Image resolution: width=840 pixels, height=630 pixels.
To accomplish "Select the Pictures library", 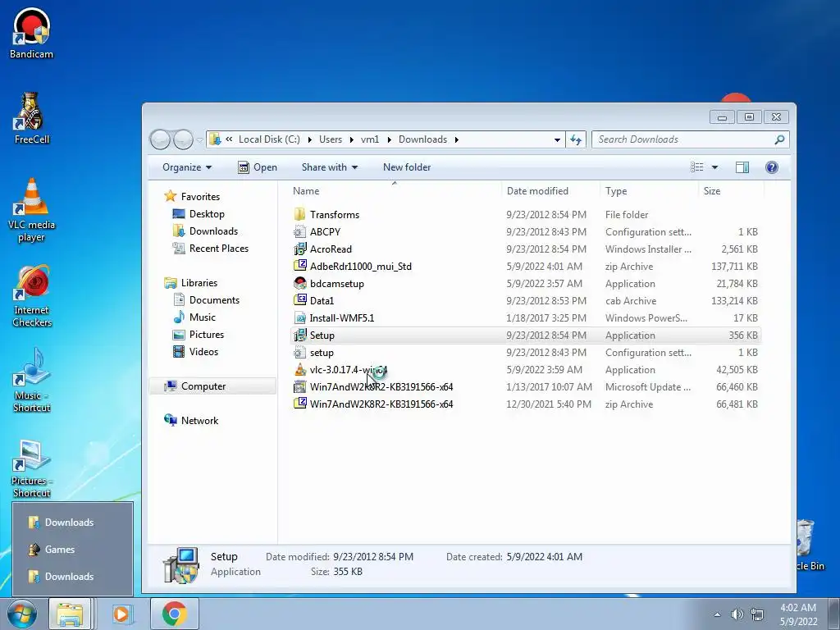I will pyautogui.click(x=199, y=335).
